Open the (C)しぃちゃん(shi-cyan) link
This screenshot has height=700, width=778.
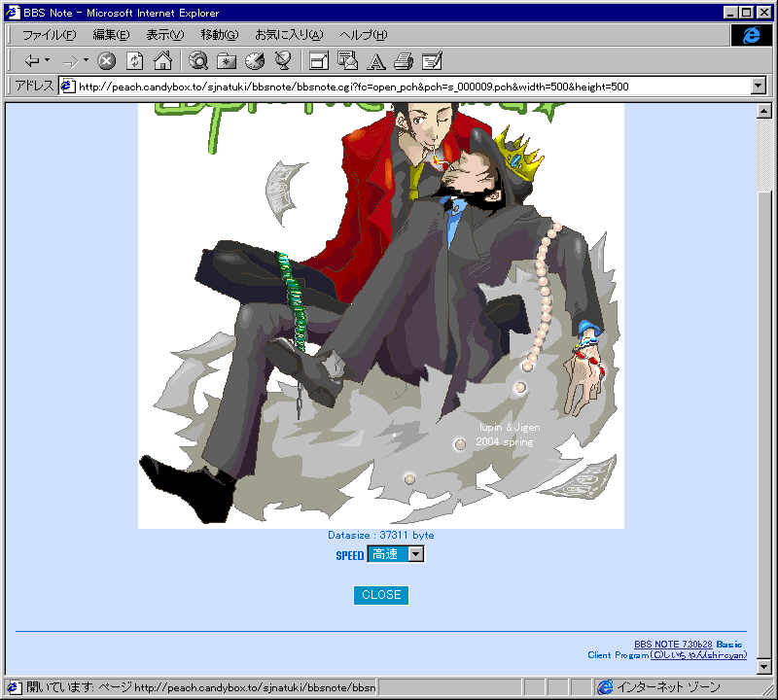coord(698,655)
